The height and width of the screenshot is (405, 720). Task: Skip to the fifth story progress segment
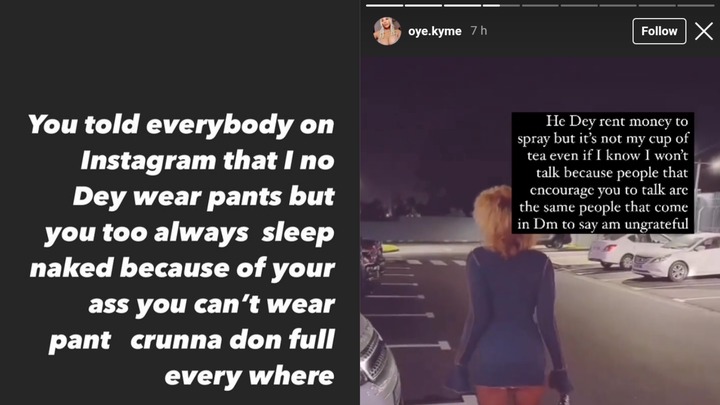coord(540,6)
